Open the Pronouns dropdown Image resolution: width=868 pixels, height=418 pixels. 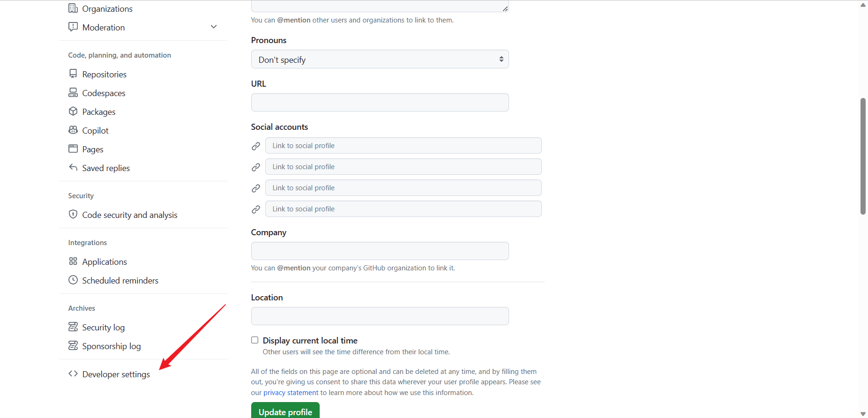point(380,60)
